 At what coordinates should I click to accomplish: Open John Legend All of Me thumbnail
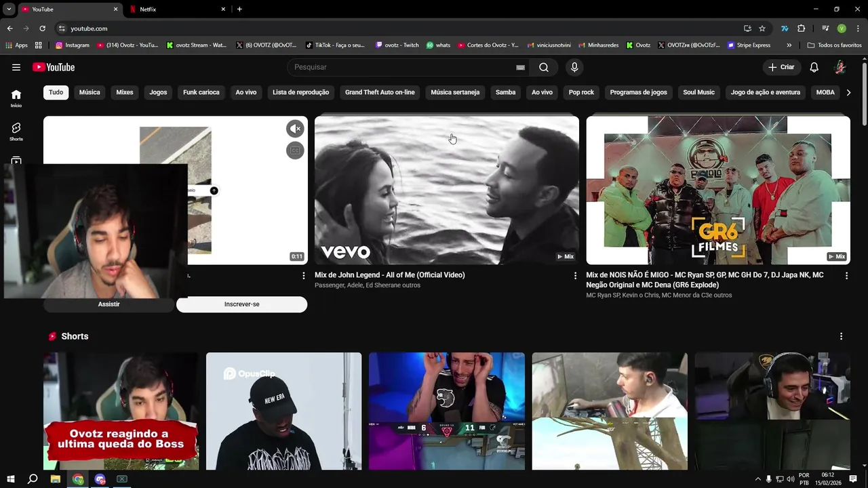[447, 190]
